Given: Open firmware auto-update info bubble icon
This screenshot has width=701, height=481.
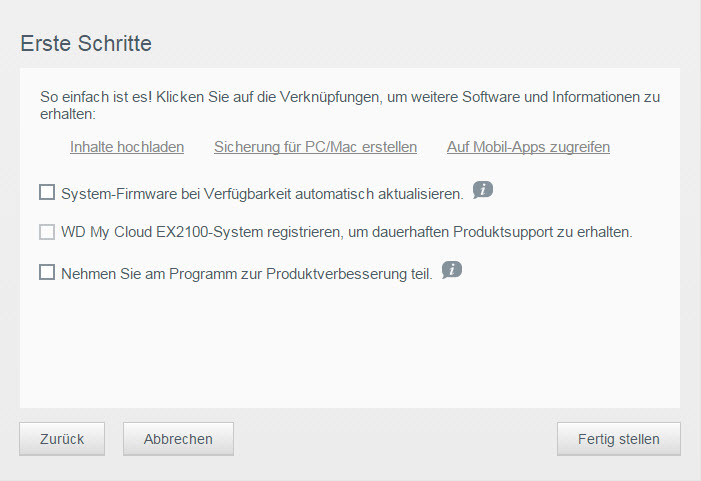Looking at the screenshot, I should [x=483, y=190].
